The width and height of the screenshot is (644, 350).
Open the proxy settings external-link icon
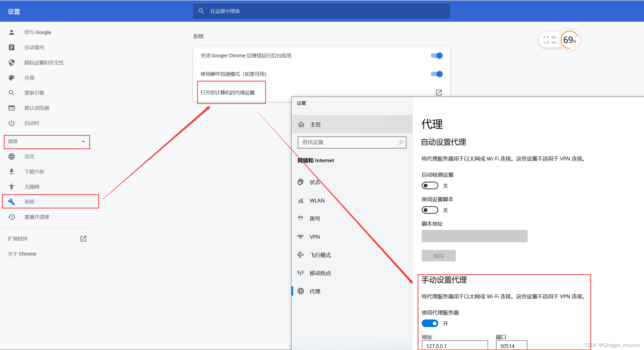(x=439, y=93)
